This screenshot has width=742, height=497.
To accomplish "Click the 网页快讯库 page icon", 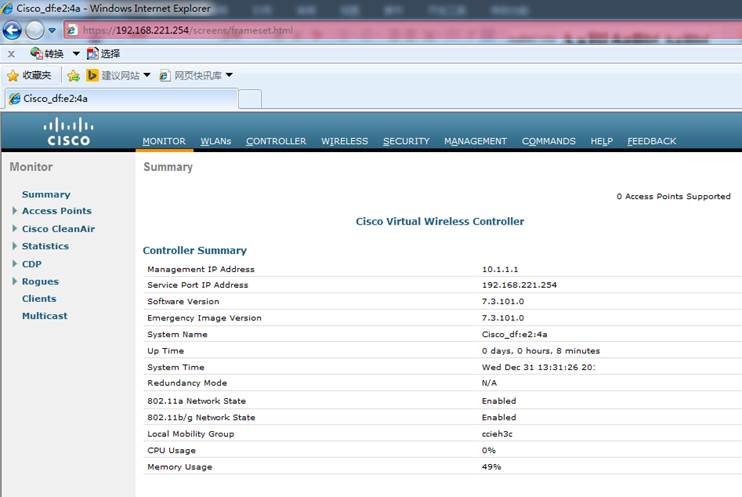I will (164, 75).
